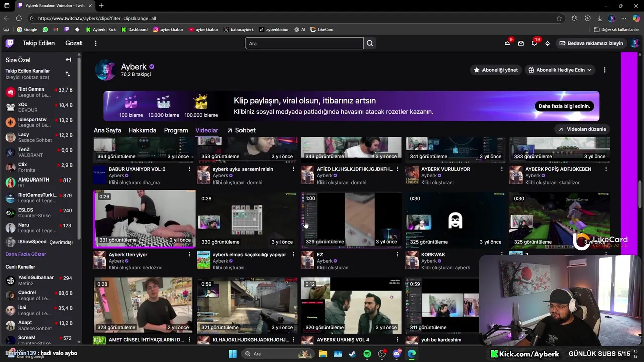Sort followed channels by viewers

(68, 74)
